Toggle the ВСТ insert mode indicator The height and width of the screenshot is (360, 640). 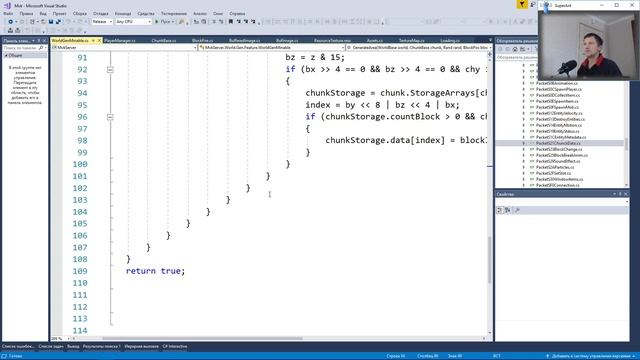[496, 356]
